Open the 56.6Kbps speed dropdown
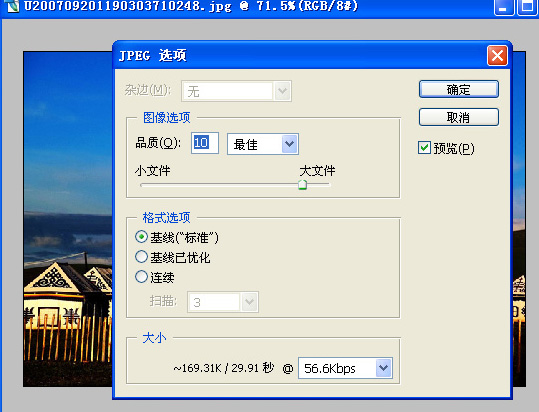The image size is (539, 412). (x=345, y=368)
